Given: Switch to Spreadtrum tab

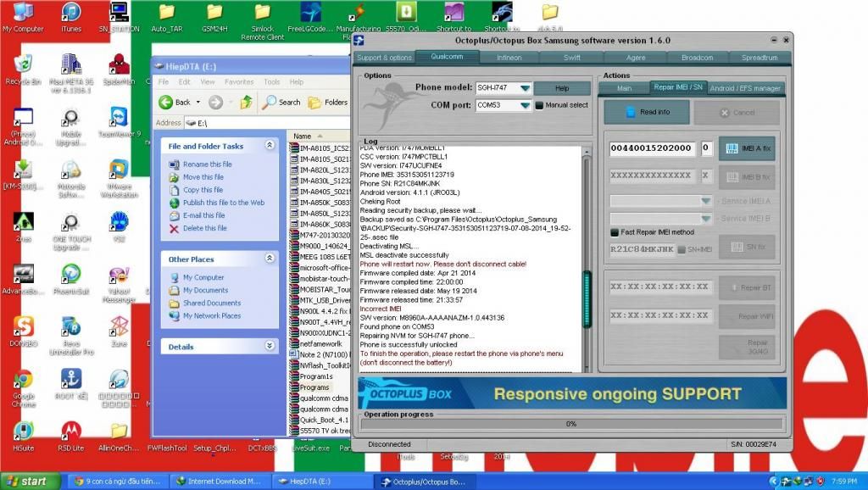Looking at the screenshot, I should 759,57.
